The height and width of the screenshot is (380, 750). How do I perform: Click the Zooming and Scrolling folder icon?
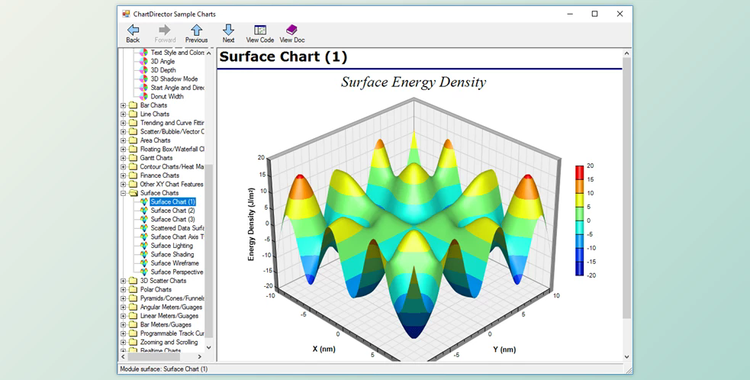[x=132, y=342]
